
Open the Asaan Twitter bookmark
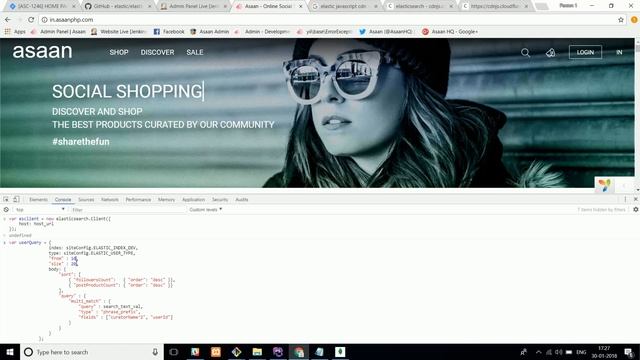tap(386, 31)
